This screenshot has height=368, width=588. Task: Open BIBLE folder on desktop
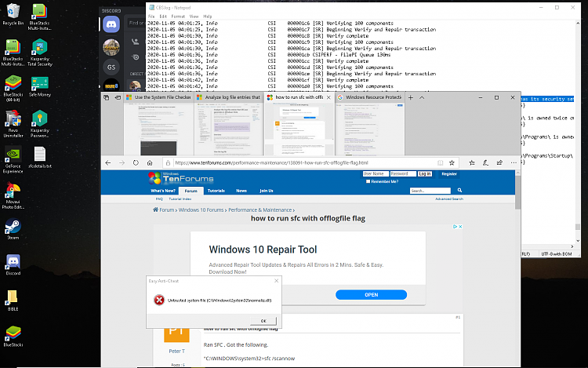pyautogui.click(x=13, y=301)
